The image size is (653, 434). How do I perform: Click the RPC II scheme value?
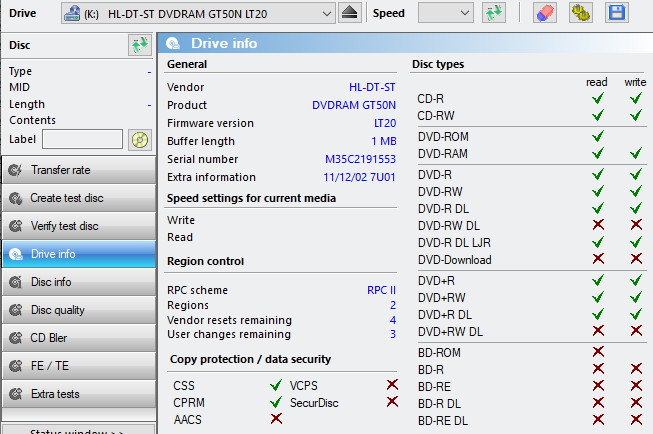(381, 290)
